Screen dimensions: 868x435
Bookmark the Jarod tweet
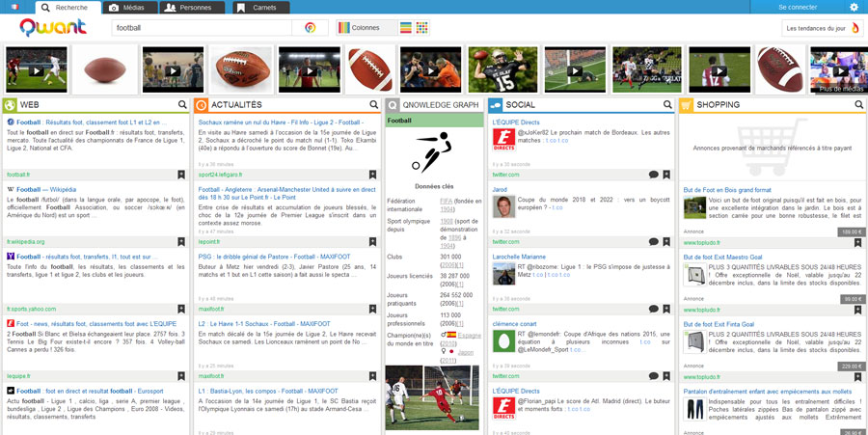[x=665, y=242]
